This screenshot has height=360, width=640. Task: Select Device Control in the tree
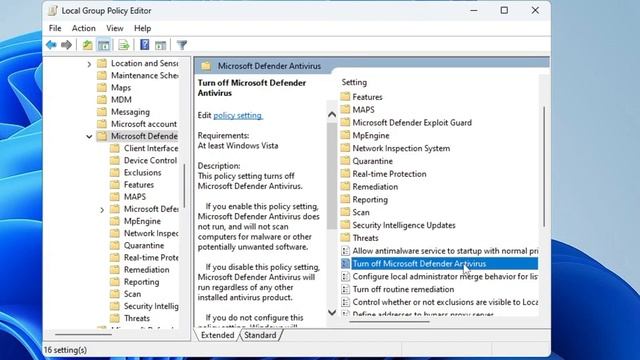[x=144, y=160]
